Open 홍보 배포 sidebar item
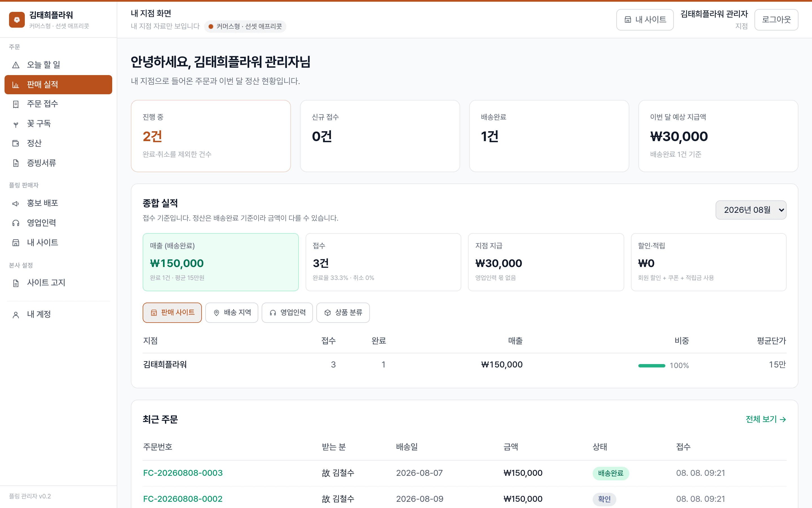Image resolution: width=812 pixels, height=508 pixels. 58,203
